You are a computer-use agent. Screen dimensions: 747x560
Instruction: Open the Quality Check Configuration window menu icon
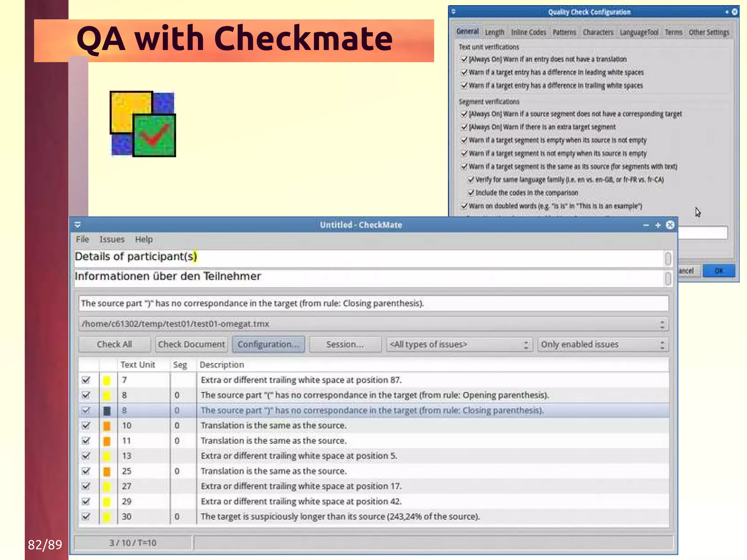tap(453, 12)
